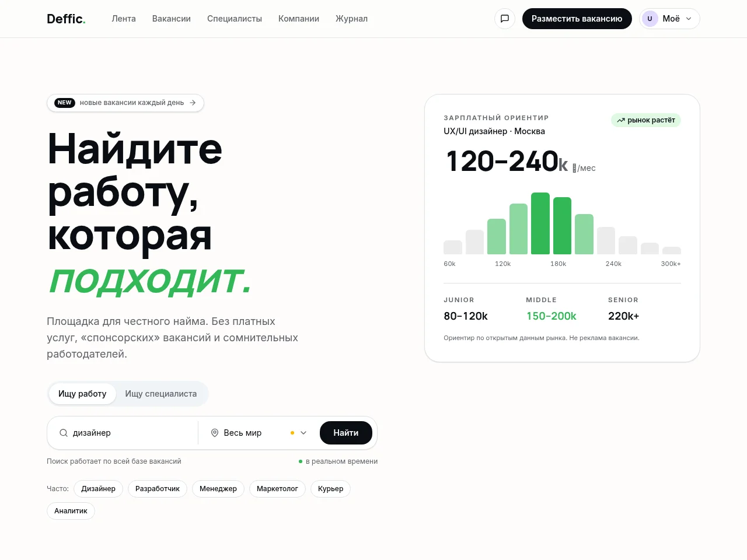
Task: Select the Аналитик quick tag
Action: [x=71, y=511]
